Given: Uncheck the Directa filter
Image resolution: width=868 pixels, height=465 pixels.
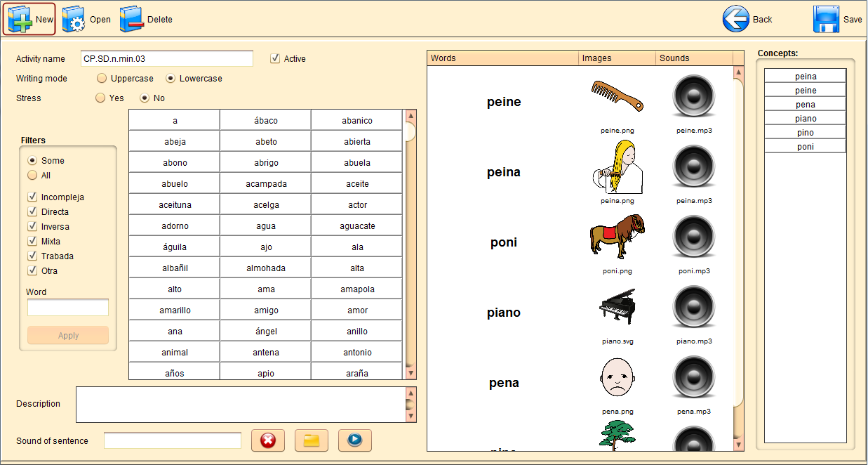Looking at the screenshot, I should point(32,211).
